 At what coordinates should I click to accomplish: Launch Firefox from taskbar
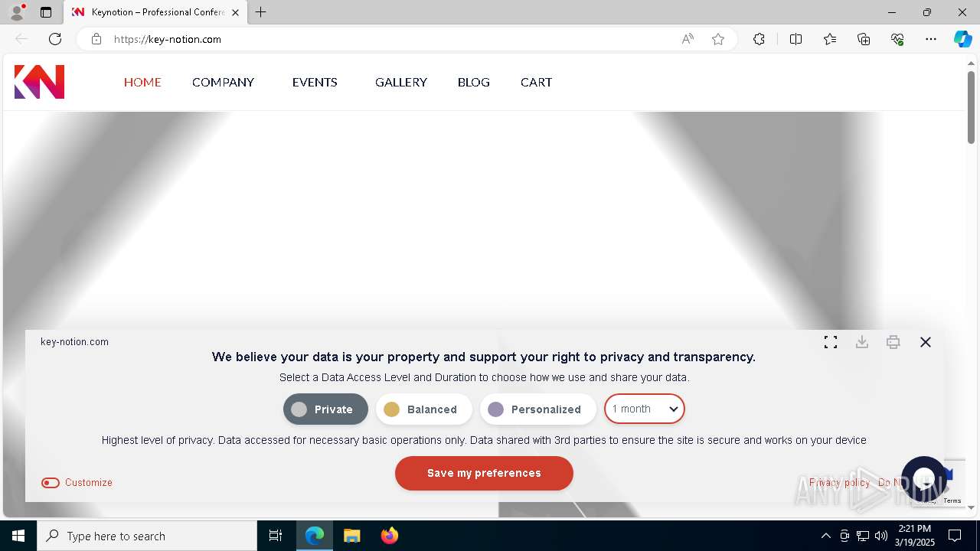click(389, 536)
